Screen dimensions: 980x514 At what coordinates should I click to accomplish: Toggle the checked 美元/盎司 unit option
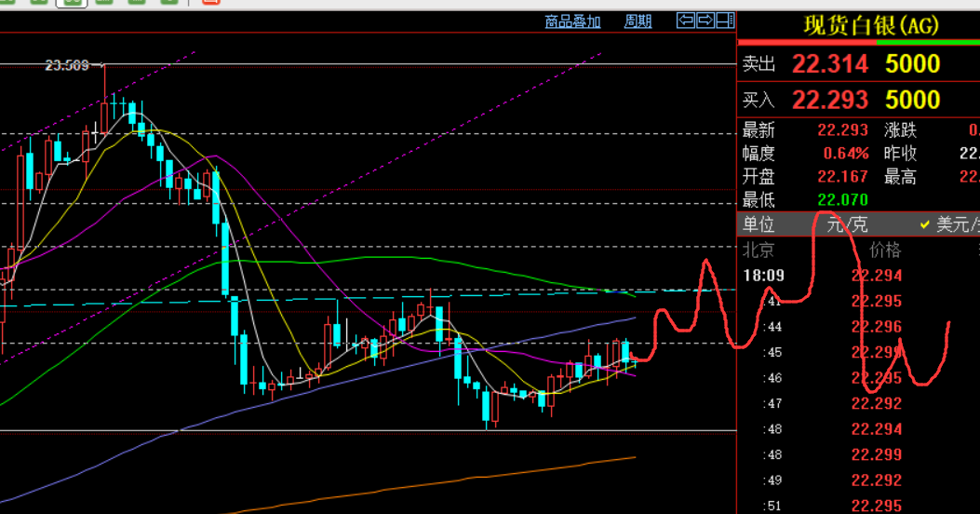pos(954,224)
